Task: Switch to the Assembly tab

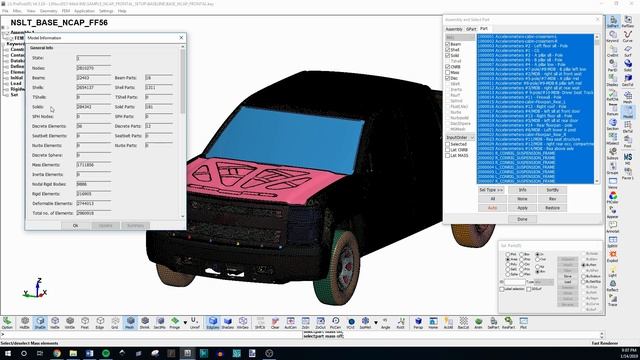Action: coord(454,29)
